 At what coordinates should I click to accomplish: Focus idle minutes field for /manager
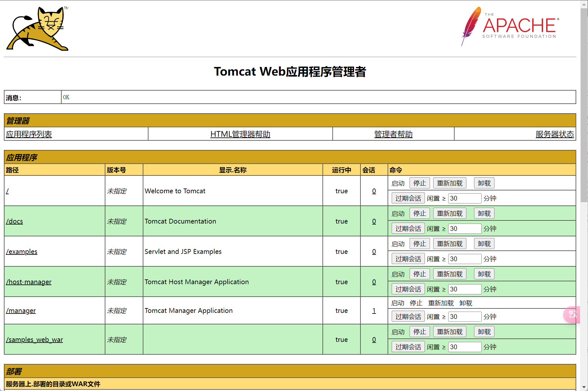(x=465, y=316)
